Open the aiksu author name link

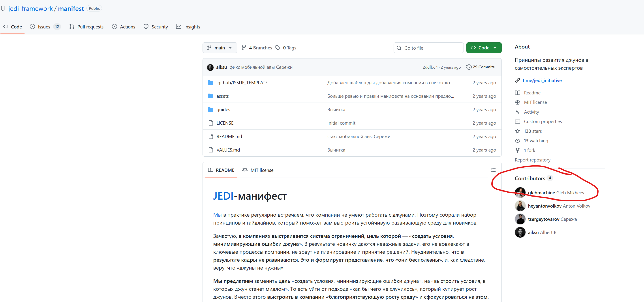click(x=221, y=67)
